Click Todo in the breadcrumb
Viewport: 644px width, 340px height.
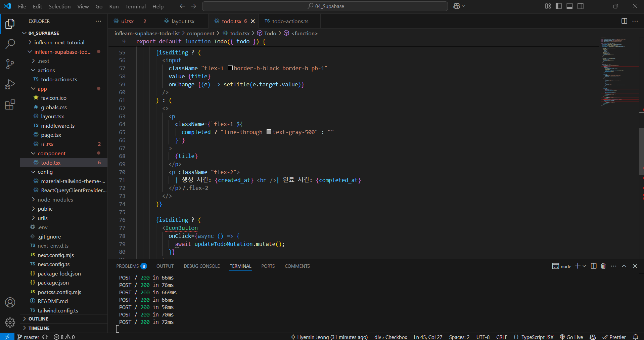pos(266,33)
